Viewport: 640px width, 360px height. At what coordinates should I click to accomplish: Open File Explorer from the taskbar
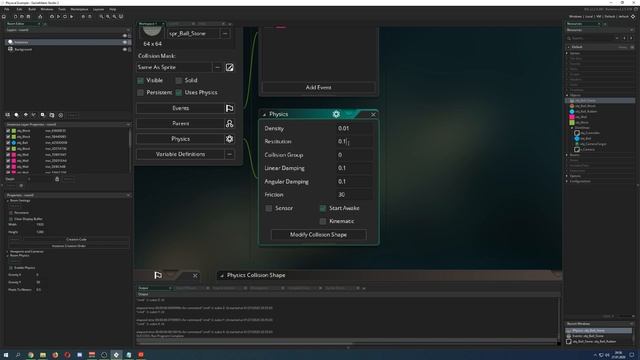pos(42,355)
